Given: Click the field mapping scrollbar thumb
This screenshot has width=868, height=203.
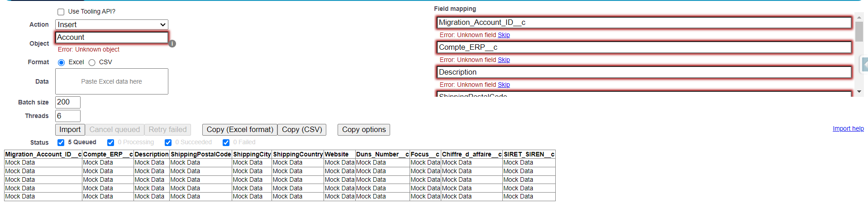Looking at the screenshot, I should point(859,32).
